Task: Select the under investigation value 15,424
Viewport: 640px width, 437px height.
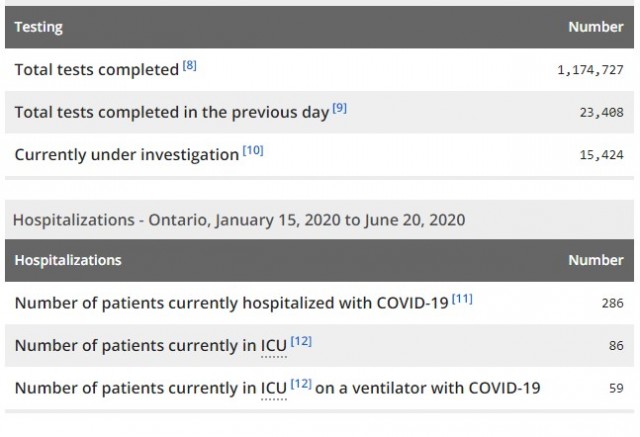Action: point(602,155)
